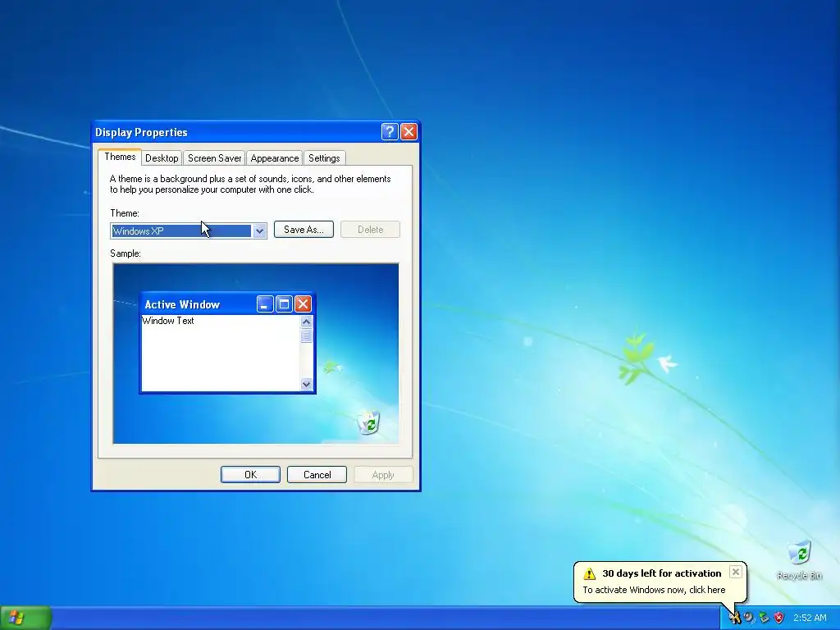Open the Screen Saver tab

tap(214, 158)
